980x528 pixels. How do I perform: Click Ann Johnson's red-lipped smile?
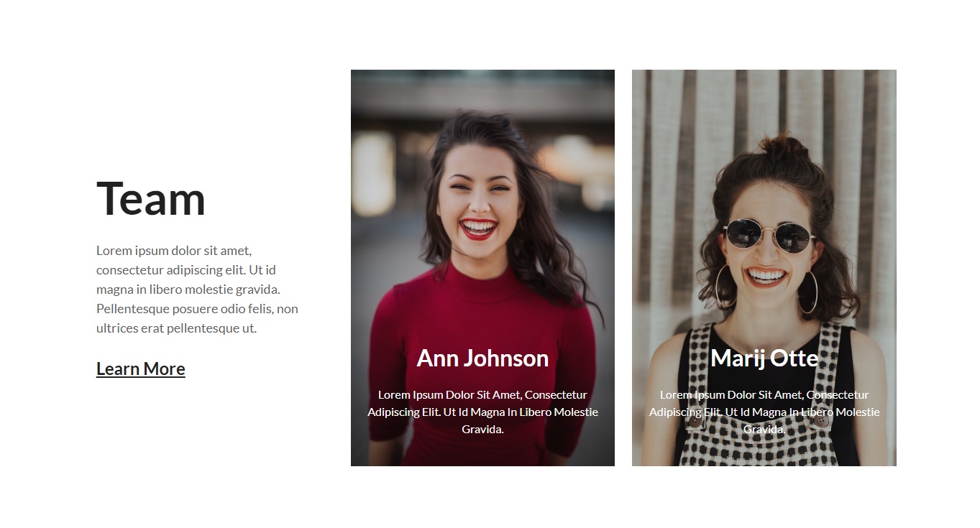click(479, 228)
